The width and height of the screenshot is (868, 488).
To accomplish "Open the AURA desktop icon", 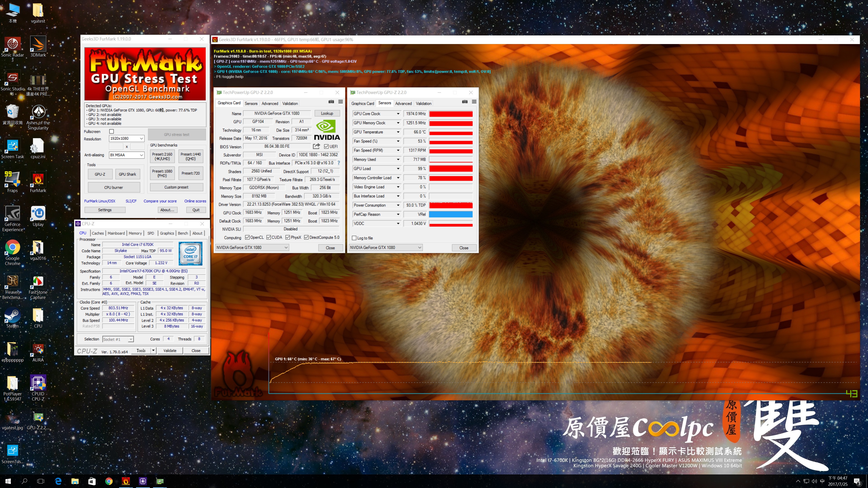I will (x=38, y=352).
